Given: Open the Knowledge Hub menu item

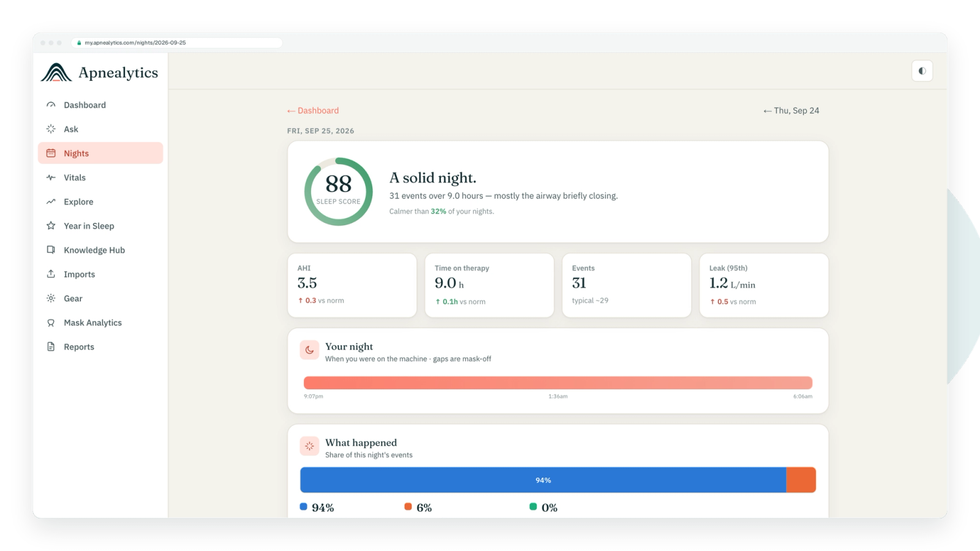Looking at the screenshot, I should (100, 250).
